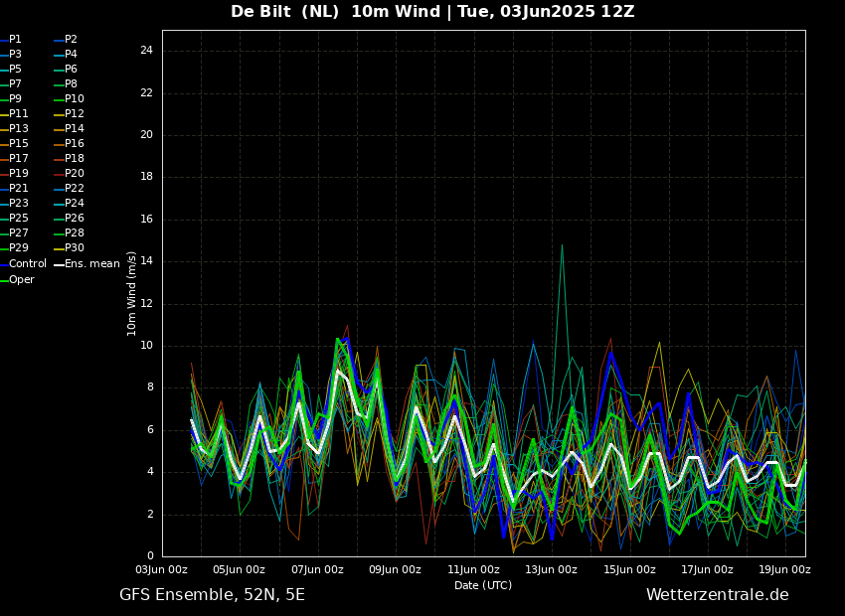Select the Ens. mean legend entry
The width and height of the screenshot is (845, 616).
[x=91, y=264]
